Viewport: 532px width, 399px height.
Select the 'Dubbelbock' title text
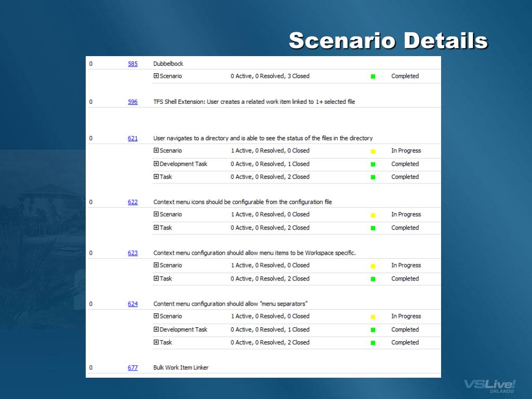pyautogui.click(x=168, y=64)
